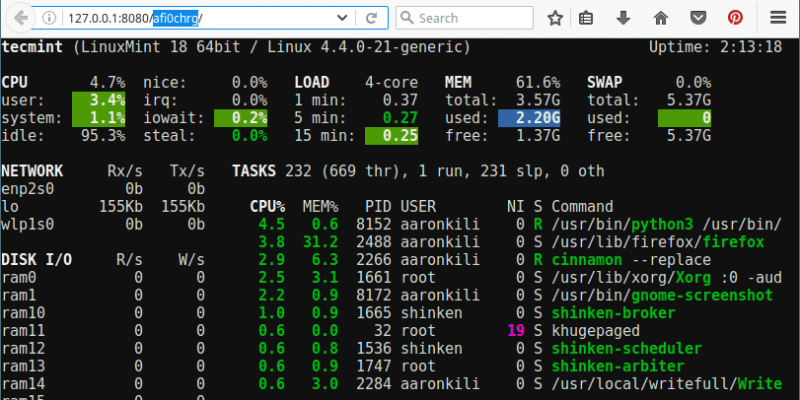Viewport: 800px width, 400px height.
Task: Click PID 2488 in process list
Action: pyautogui.click(x=373, y=242)
